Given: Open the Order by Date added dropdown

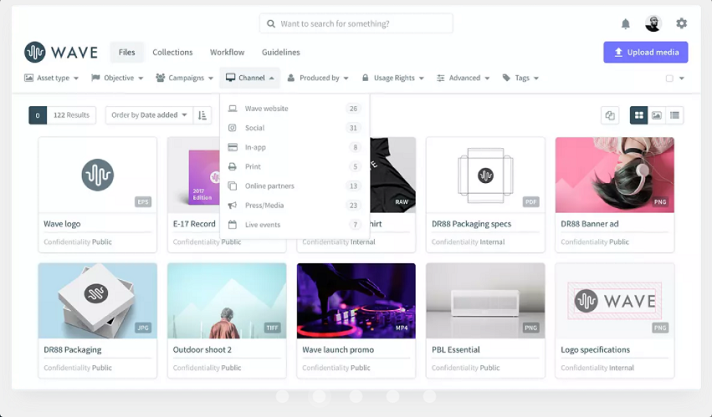Looking at the screenshot, I should [150, 115].
